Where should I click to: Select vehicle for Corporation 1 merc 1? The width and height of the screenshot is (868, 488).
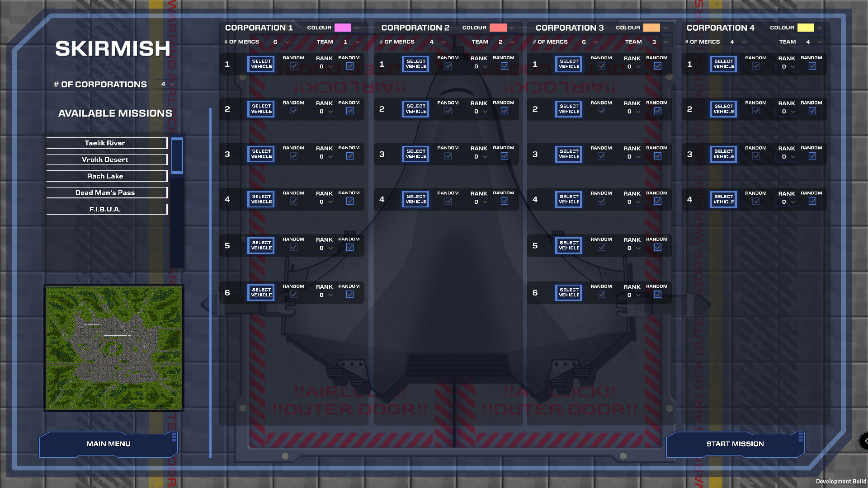pos(260,64)
